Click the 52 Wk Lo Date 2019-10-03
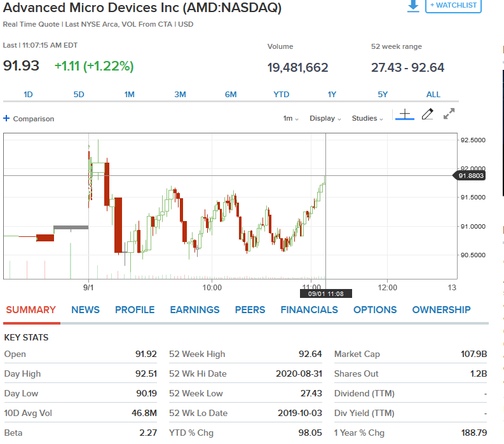This screenshot has height=444, width=504. [x=300, y=413]
